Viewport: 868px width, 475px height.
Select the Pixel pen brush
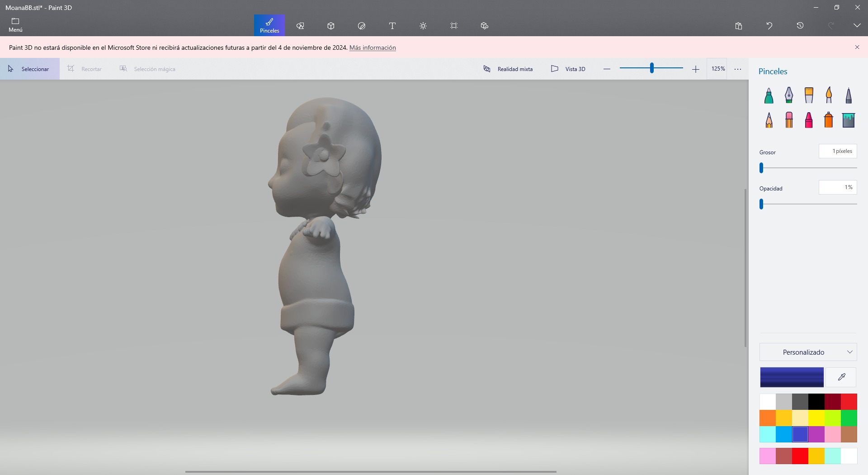point(849,95)
